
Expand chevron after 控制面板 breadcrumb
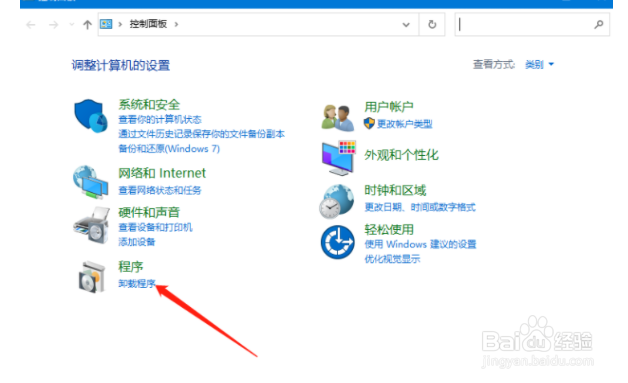[x=176, y=24]
